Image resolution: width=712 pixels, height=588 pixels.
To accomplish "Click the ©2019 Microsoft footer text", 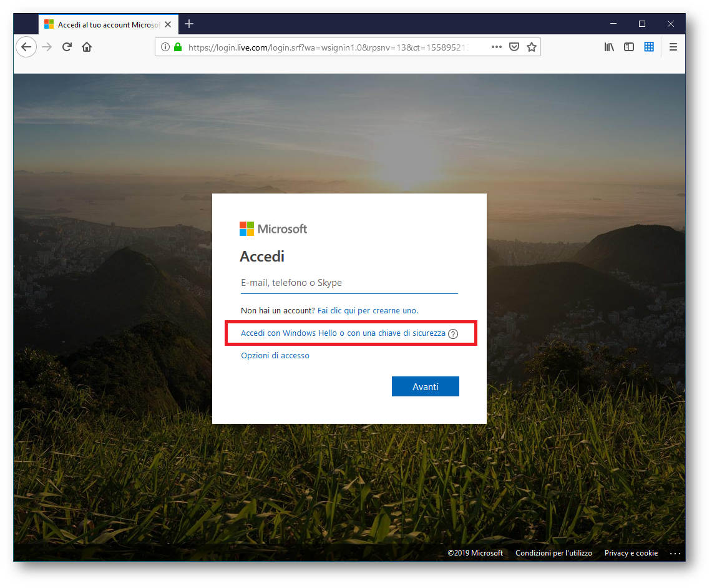I will pyautogui.click(x=475, y=552).
